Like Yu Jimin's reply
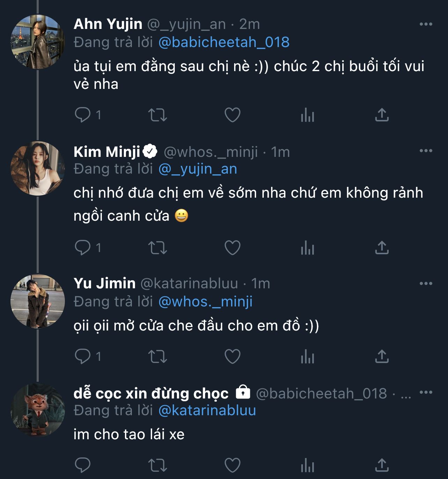Screen dimensions: 448x479 (232, 356)
